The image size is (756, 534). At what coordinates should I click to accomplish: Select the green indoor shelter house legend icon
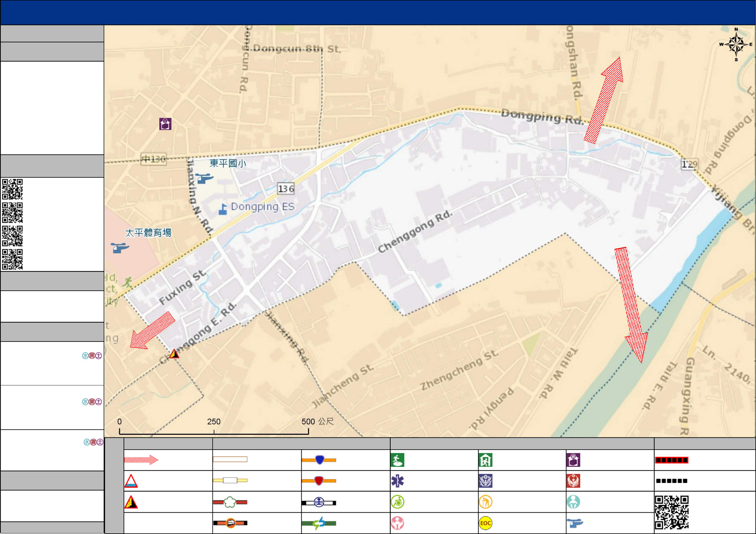click(x=486, y=460)
